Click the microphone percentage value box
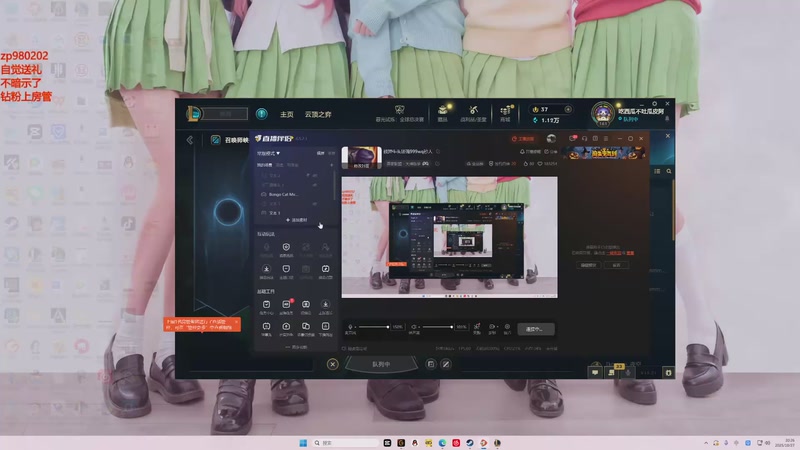Image resolution: width=800 pixels, height=450 pixels. (397, 327)
